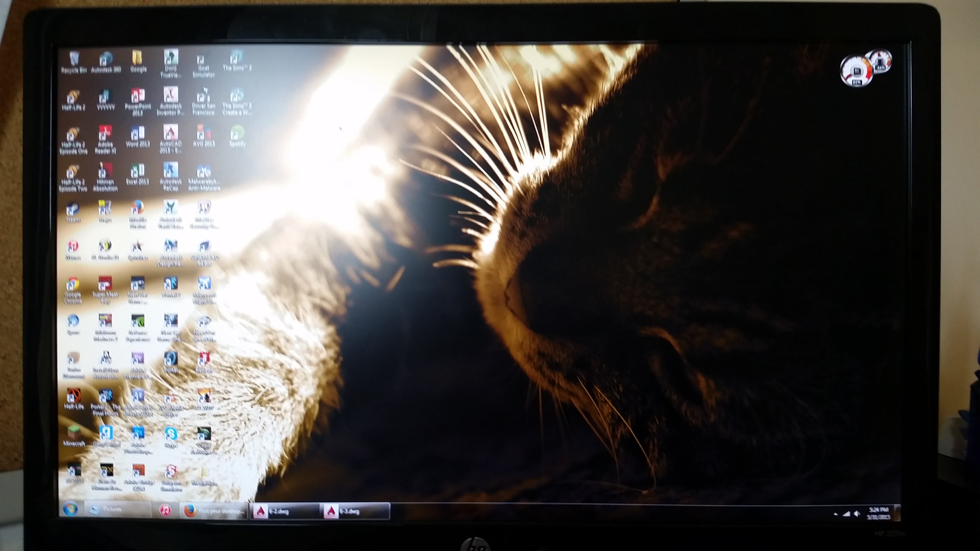Open the volume speaker tray icon
Image resolution: width=980 pixels, height=551 pixels.
(857, 514)
